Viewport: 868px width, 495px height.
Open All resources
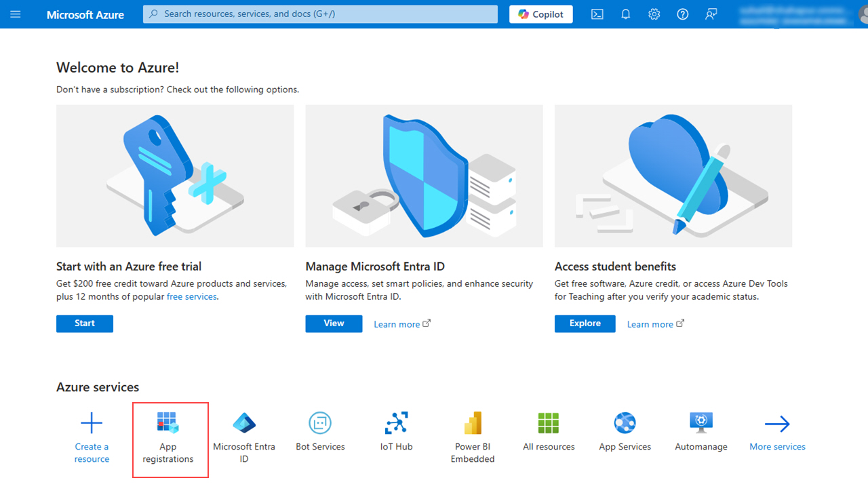pos(549,432)
